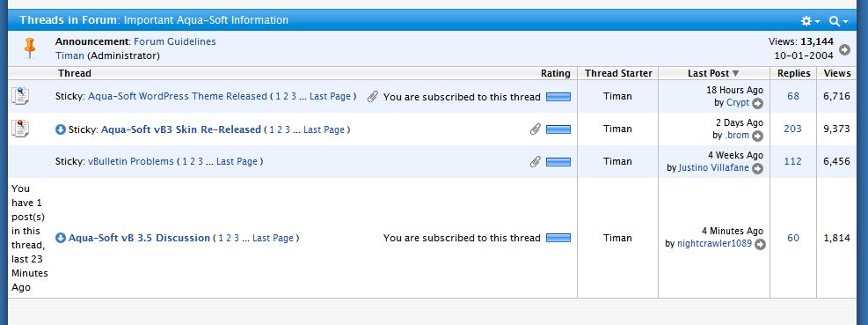Jump to first unread post in vB3 Skin Re-Released
Viewport: 868px width, 325px height.
pos(61,129)
